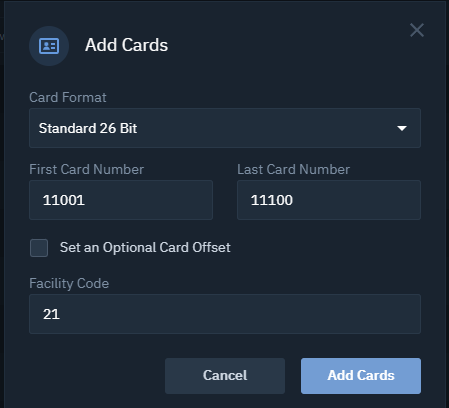Focus the Facility Code input field
Screen dimensions: 449x408
[x=225, y=314]
